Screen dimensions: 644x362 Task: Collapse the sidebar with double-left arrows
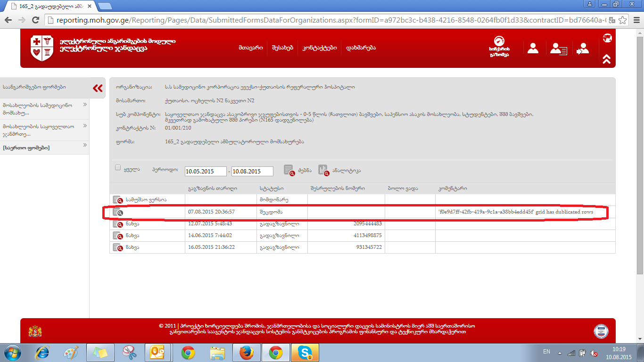pyautogui.click(x=98, y=88)
